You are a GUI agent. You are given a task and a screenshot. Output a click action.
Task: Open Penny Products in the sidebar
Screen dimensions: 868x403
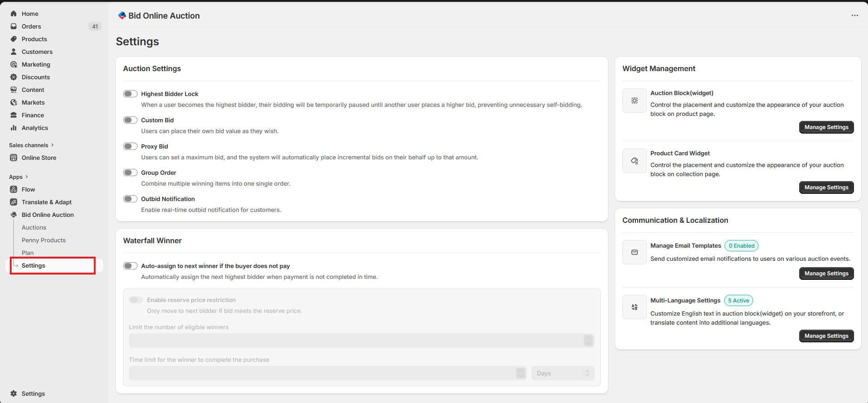click(43, 240)
